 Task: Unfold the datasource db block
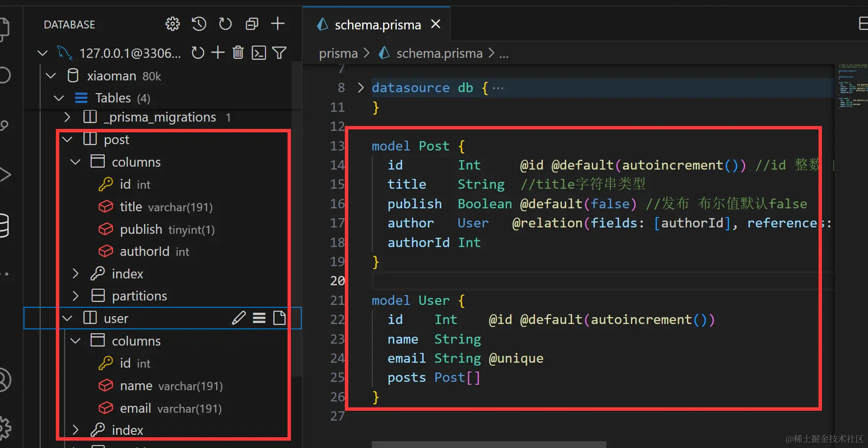361,88
